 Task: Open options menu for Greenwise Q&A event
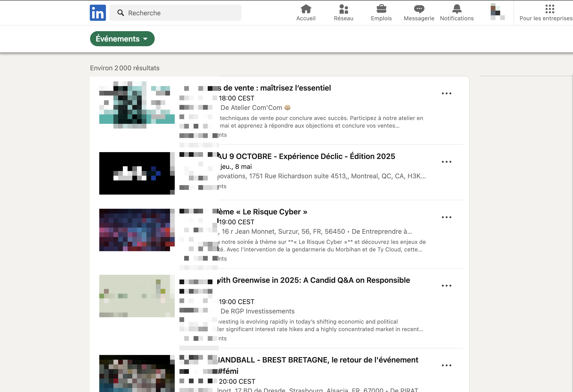pyautogui.click(x=446, y=285)
